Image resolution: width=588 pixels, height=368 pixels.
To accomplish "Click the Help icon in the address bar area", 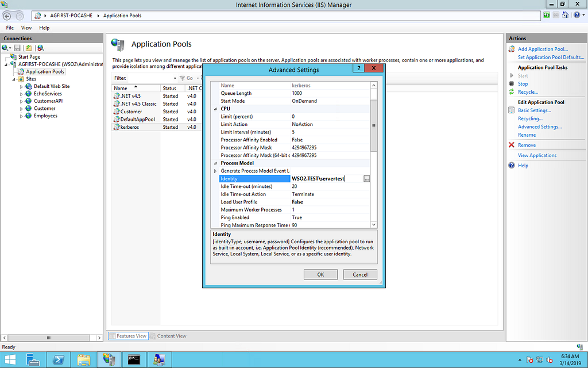I will coord(577,15).
